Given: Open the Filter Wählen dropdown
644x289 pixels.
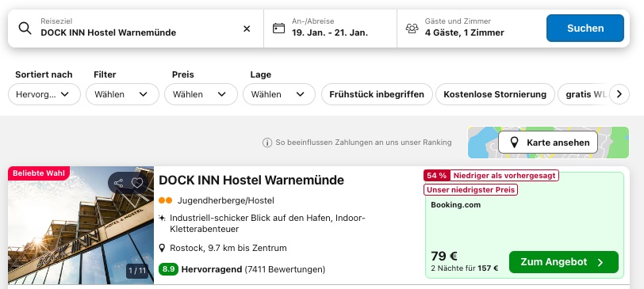Looking at the screenshot, I should tap(122, 94).
